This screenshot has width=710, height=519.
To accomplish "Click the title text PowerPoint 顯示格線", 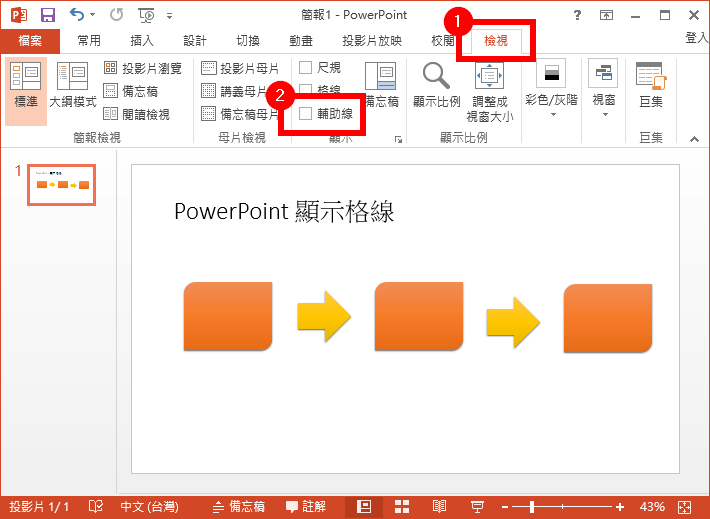I will coord(284,211).
